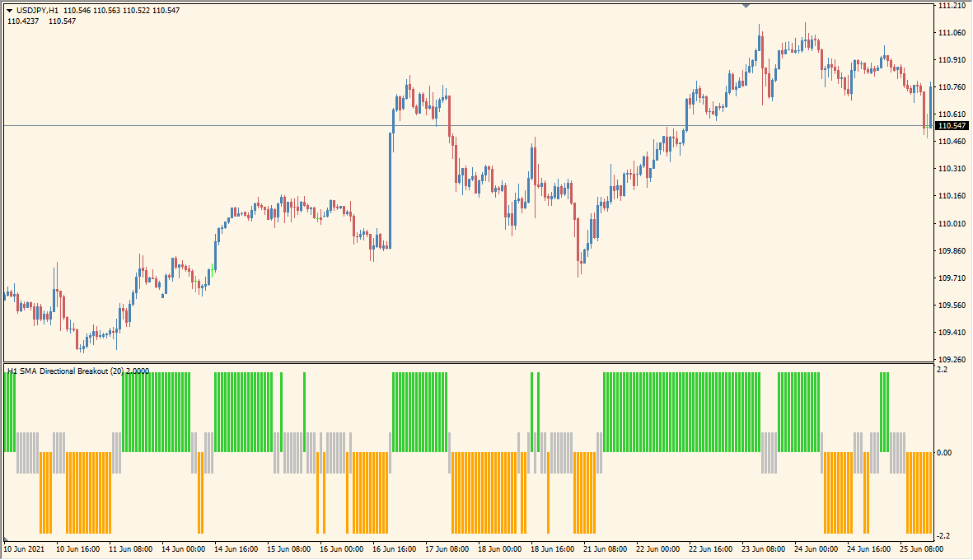This screenshot has width=973, height=560.
Task: Click the 109.410 price axis label
Action: [x=952, y=333]
